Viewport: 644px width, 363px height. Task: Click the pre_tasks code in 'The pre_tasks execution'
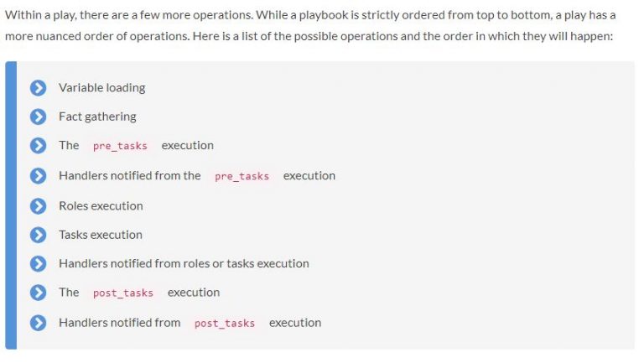pos(120,146)
